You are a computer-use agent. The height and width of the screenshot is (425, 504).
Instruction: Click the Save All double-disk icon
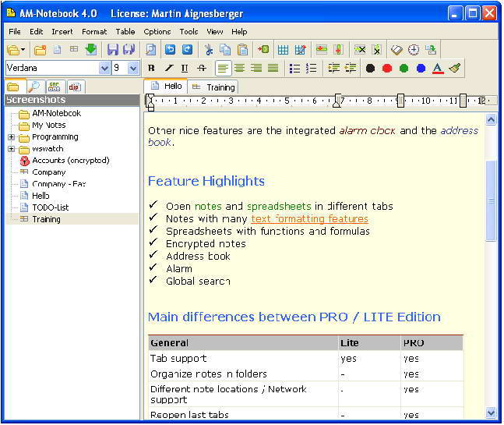[129, 50]
